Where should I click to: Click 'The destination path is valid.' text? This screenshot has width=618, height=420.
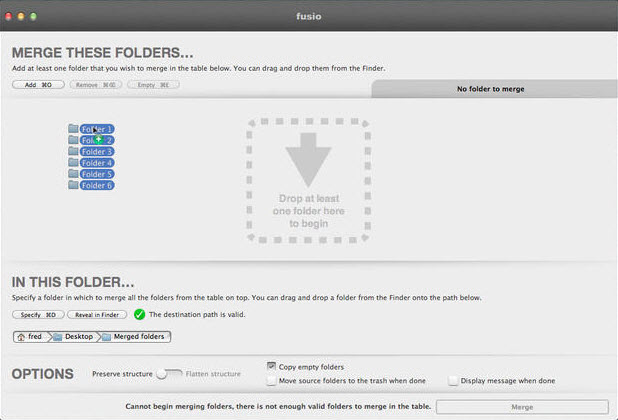point(197,314)
